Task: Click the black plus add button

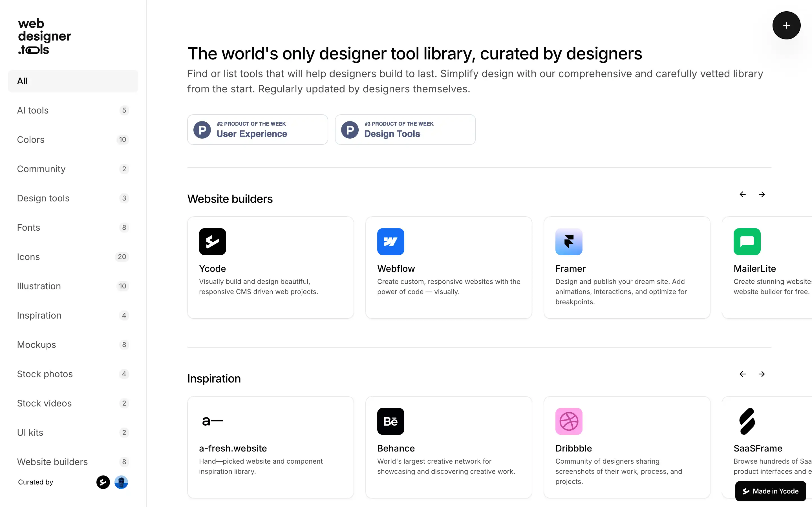Action: (x=786, y=25)
